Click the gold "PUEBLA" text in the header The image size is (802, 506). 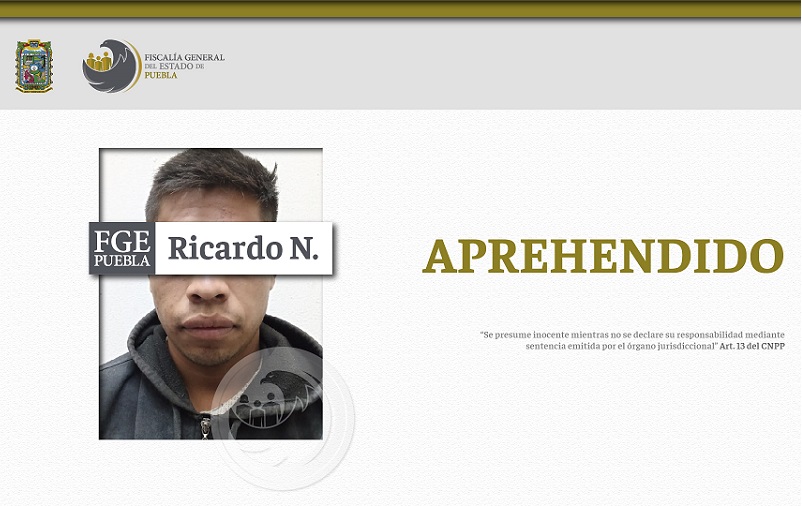click(161, 76)
